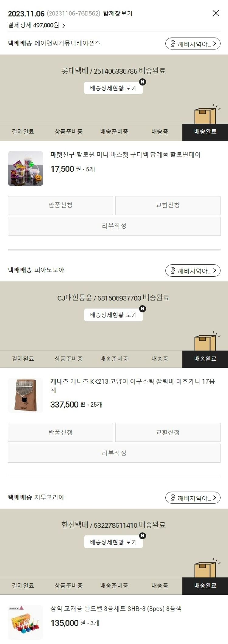
Task: Expand payment details 결제상세 chevron
Action: pyautogui.click(x=64, y=25)
